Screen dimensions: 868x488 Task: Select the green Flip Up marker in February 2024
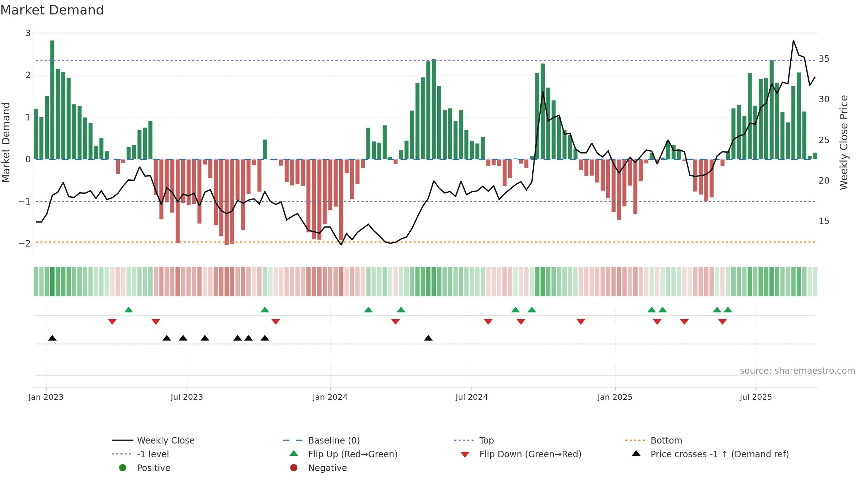[x=368, y=310]
